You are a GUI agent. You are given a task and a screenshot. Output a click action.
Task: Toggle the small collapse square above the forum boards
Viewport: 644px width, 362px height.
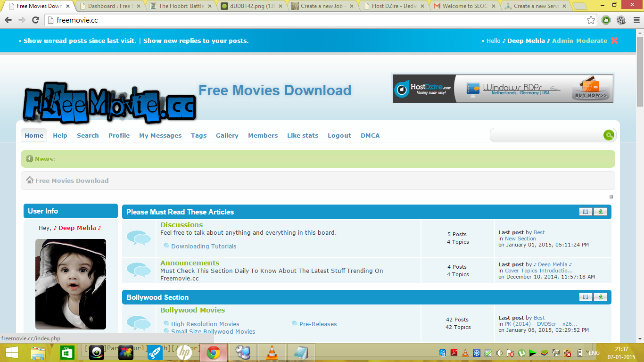pyautogui.click(x=611, y=197)
